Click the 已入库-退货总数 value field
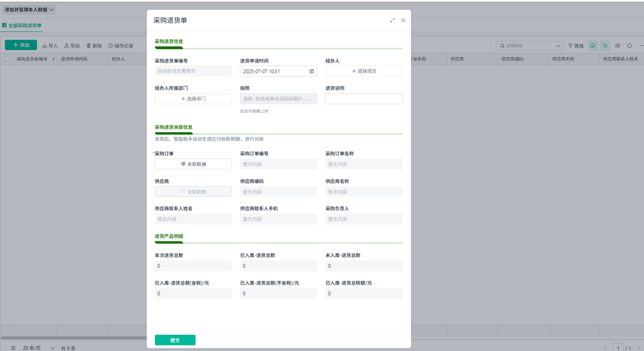 coord(279,266)
